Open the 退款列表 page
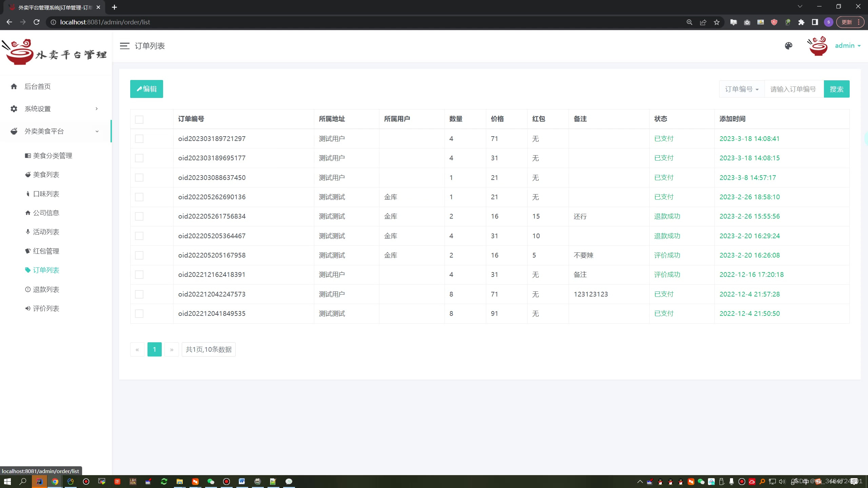The image size is (868, 488). click(x=46, y=289)
